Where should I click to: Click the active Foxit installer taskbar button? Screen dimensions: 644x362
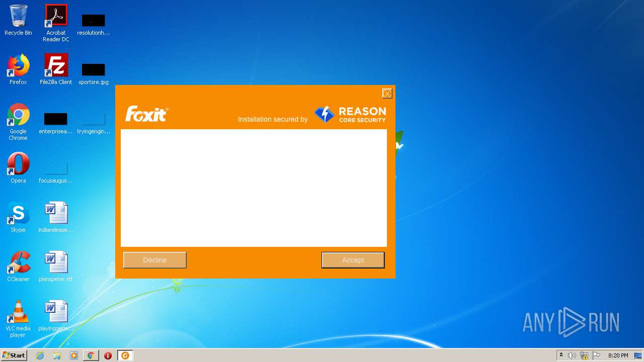125,355
